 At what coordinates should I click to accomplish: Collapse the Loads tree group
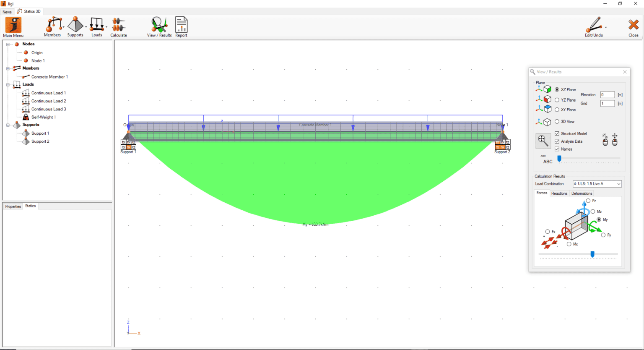click(8, 84)
